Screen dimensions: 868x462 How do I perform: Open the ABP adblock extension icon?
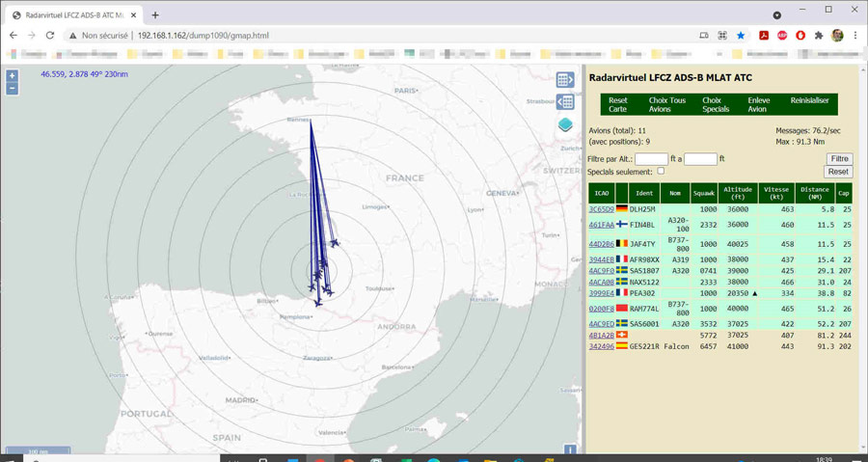pyautogui.click(x=782, y=36)
